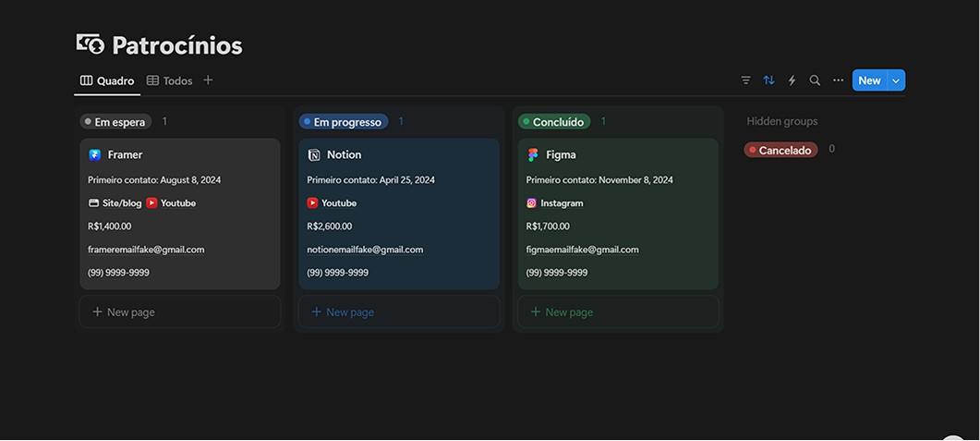This screenshot has width=980, height=441.
Task: Click the Em progresso card count
Action: (x=401, y=121)
